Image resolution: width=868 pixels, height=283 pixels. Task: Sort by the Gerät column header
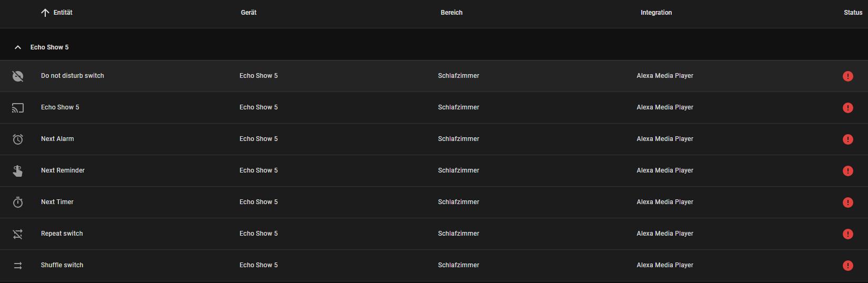(x=248, y=13)
